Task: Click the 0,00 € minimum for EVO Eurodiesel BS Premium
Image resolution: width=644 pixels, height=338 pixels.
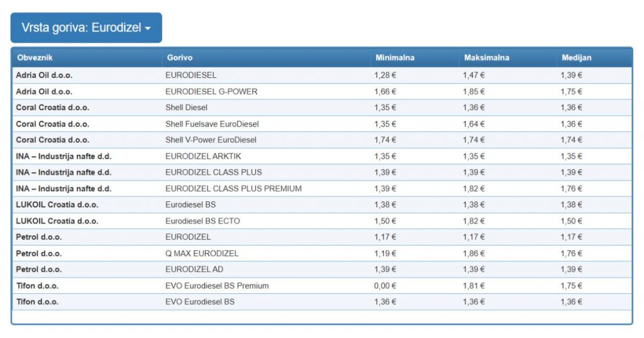Action: tap(385, 286)
